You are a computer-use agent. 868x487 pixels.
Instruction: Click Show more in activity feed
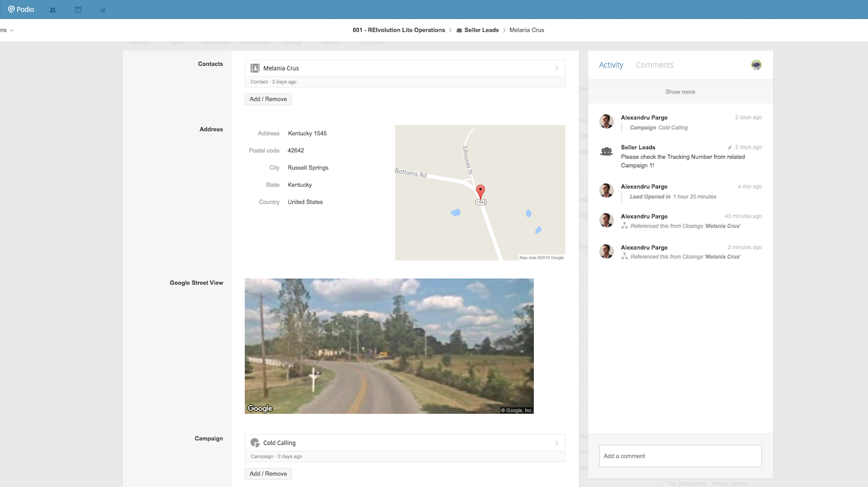[x=680, y=92]
